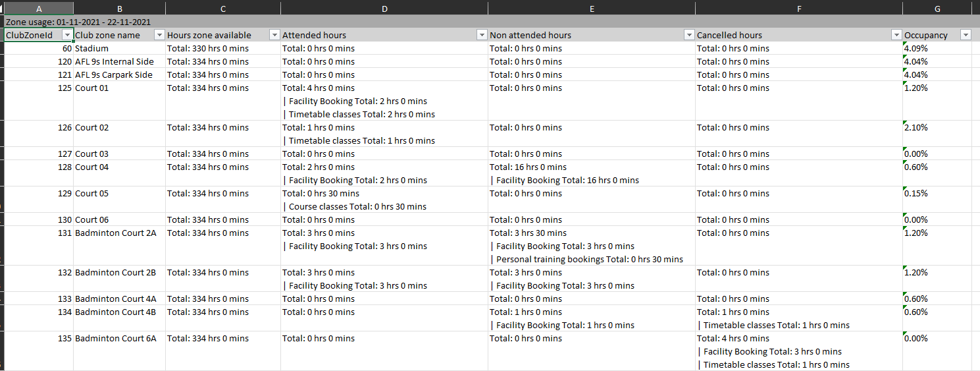The width and height of the screenshot is (980, 371).
Task: Click the Badminton Court 6A cell
Action: (x=118, y=339)
